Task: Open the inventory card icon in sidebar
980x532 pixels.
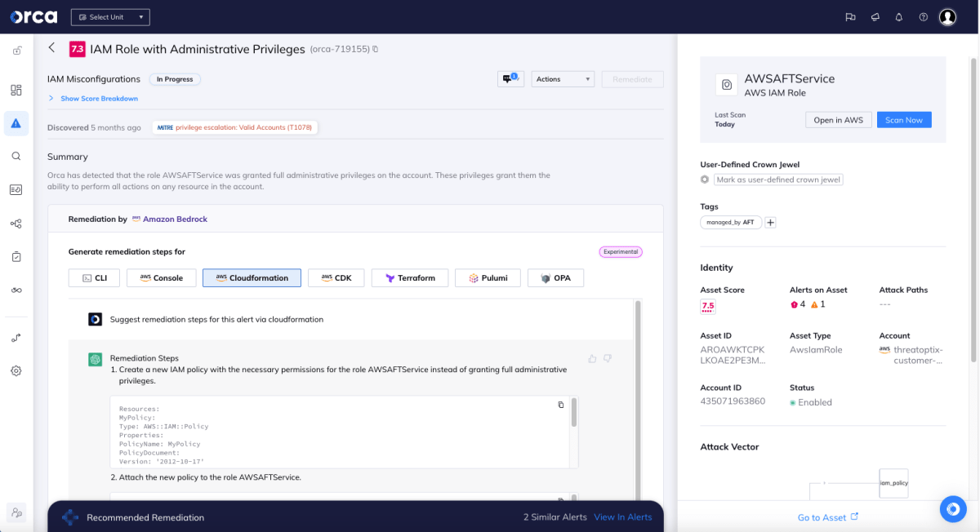Action: tap(16, 189)
